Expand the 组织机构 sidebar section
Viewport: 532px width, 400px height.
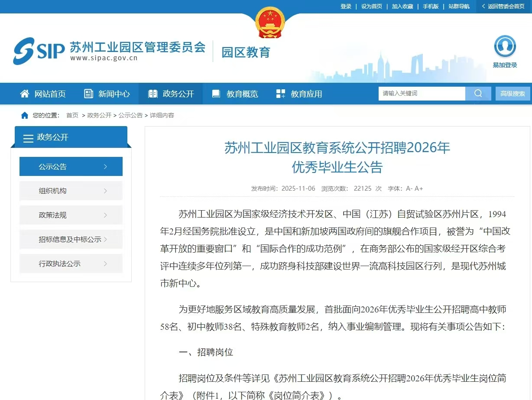[71, 191]
